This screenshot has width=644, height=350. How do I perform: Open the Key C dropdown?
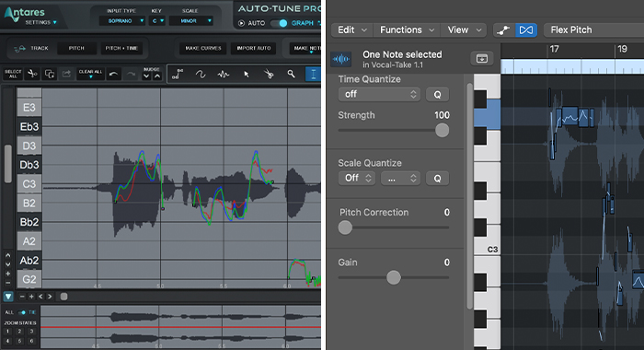click(157, 21)
